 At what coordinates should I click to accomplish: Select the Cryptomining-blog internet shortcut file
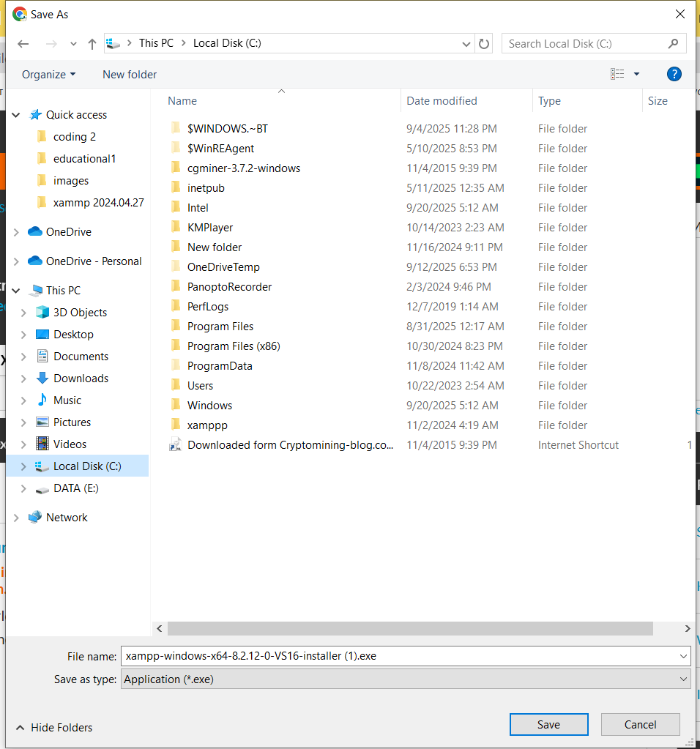[x=290, y=445]
